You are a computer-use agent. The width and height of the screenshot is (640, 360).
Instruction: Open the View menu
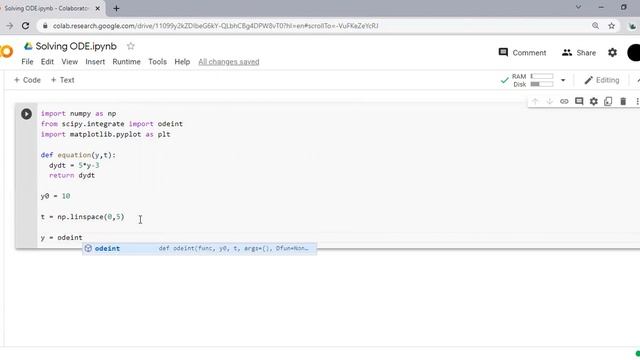click(70, 62)
